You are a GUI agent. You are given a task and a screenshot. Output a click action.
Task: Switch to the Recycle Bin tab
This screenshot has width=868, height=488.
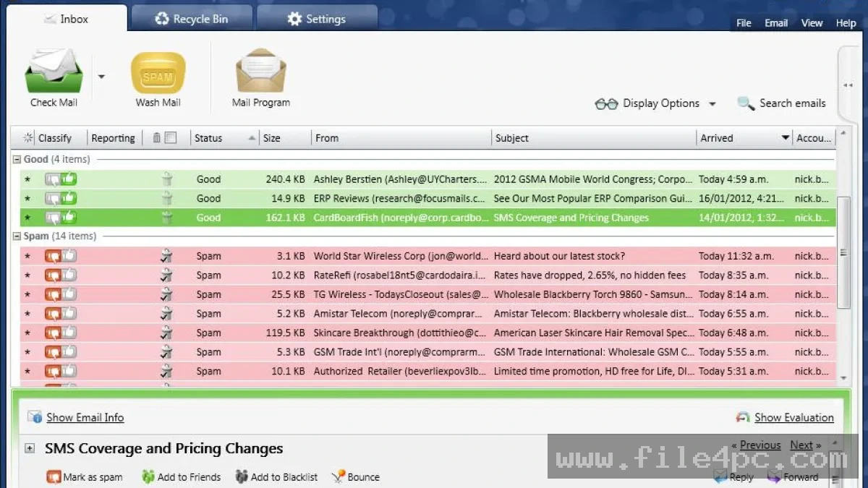coord(191,19)
